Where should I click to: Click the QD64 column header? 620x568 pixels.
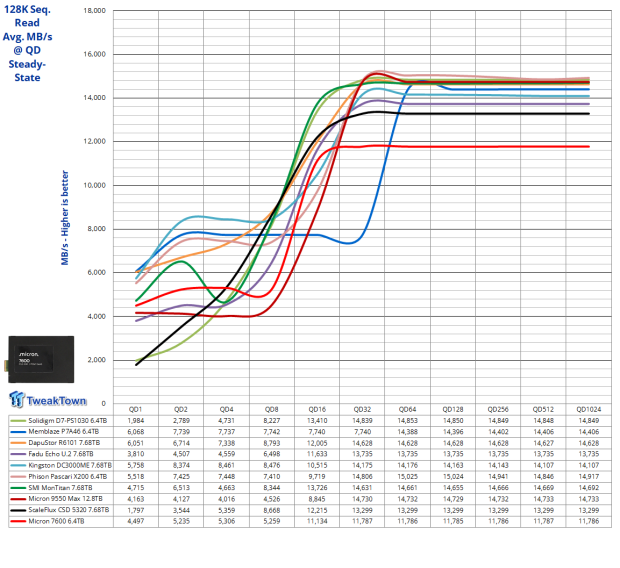[x=407, y=409]
